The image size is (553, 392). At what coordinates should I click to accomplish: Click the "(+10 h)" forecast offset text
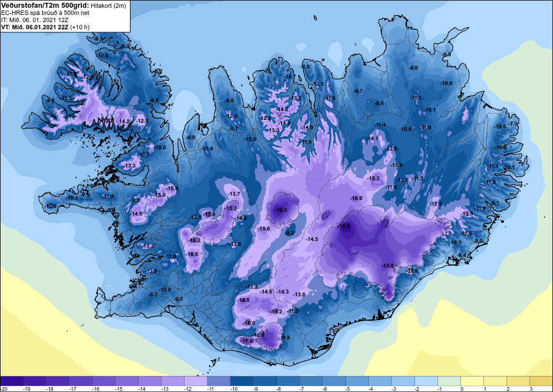click(80, 27)
